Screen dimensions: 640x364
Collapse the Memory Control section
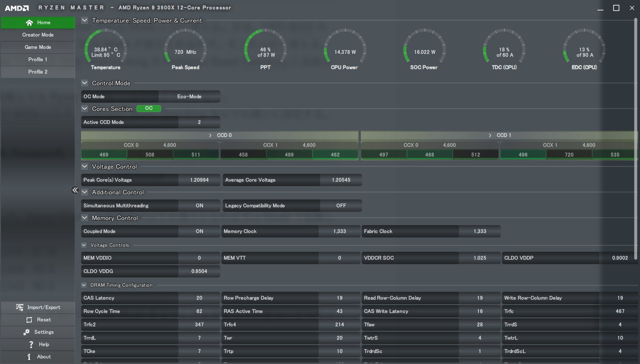pos(85,218)
